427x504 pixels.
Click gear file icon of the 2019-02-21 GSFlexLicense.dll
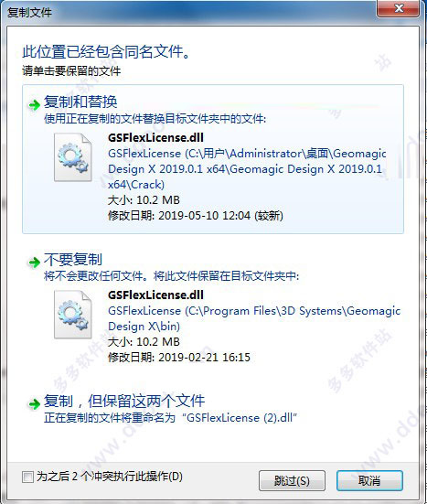pyautogui.click(x=73, y=315)
